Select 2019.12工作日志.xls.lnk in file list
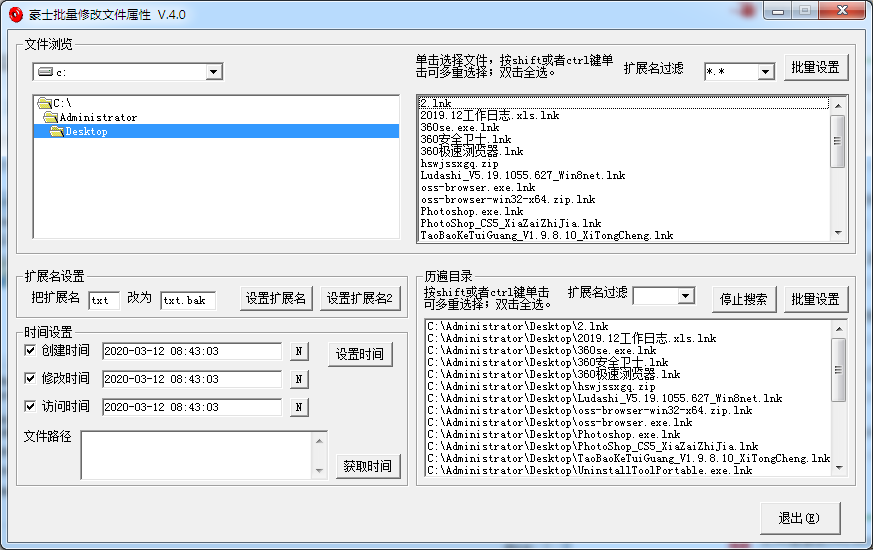The image size is (873, 550). [x=624, y=115]
